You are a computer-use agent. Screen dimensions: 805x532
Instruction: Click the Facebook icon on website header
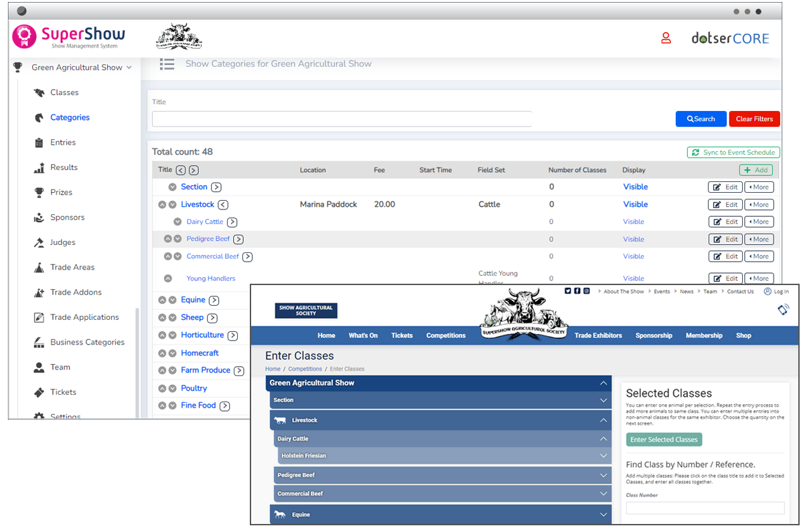coord(577,291)
